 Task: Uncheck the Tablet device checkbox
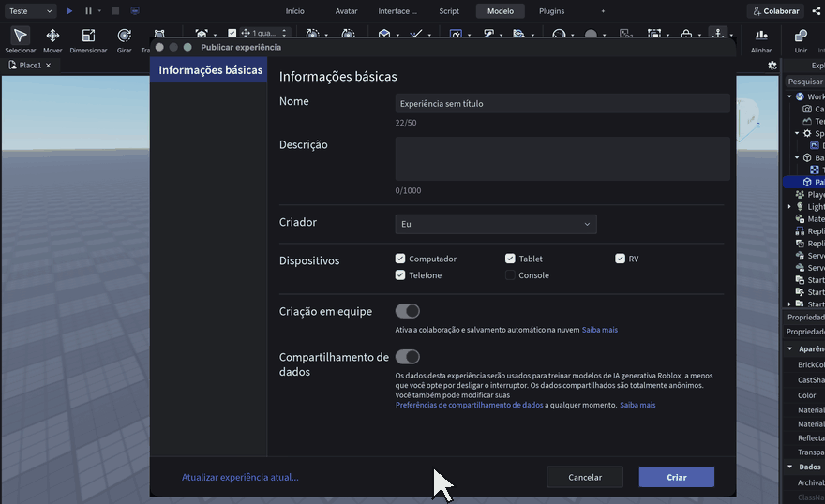pyautogui.click(x=510, y=259)
